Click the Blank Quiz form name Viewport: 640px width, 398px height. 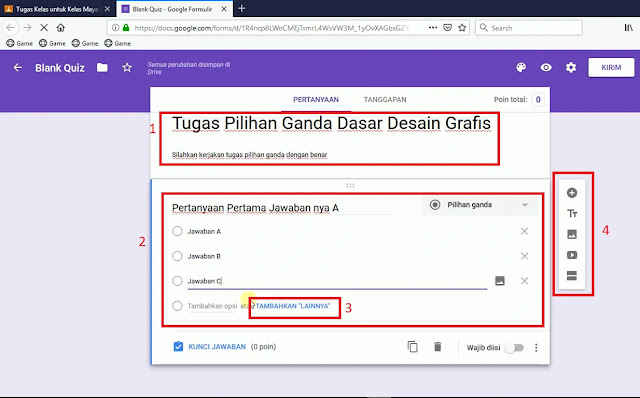coord(60,68)
